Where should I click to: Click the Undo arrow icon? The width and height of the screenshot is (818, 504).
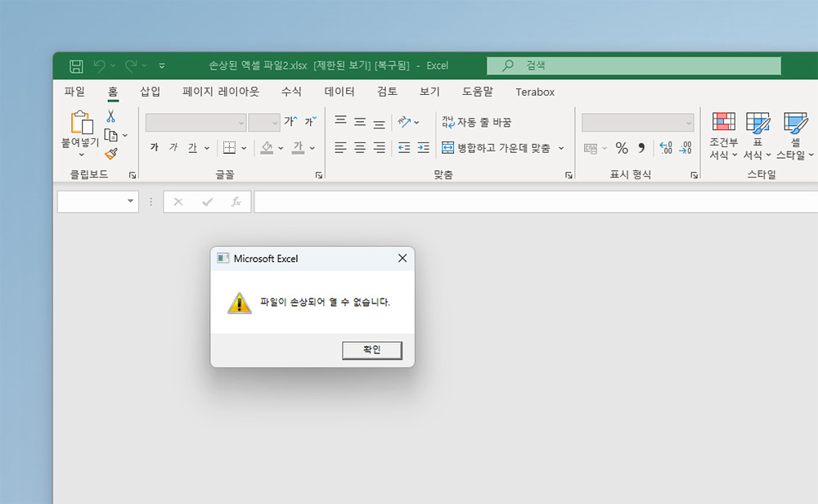(99, 65)
